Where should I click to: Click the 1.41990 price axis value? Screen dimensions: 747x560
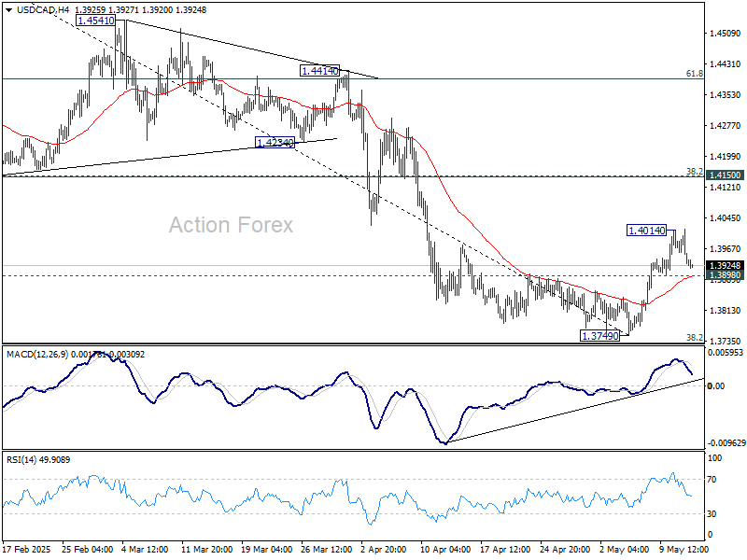coord(726,157)
